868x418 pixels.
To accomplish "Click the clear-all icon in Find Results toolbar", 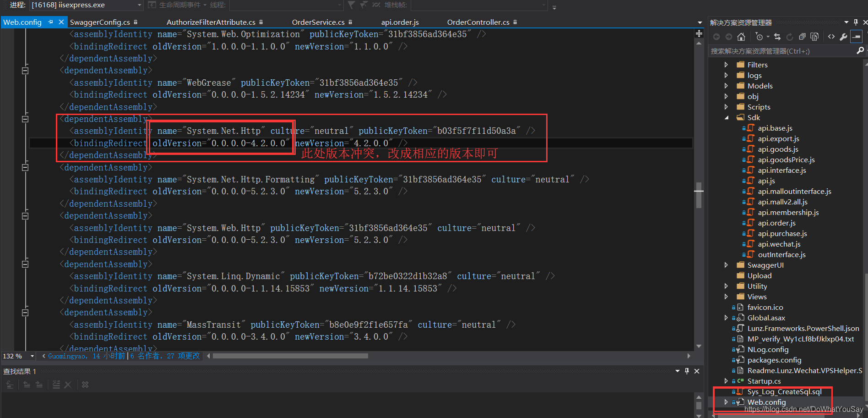I will 56,385.
